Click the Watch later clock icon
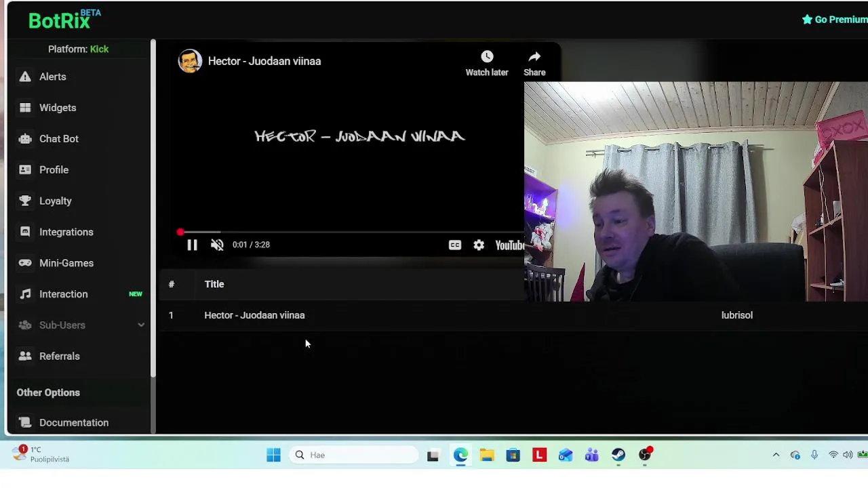868x488 pixels. point(487,56)
